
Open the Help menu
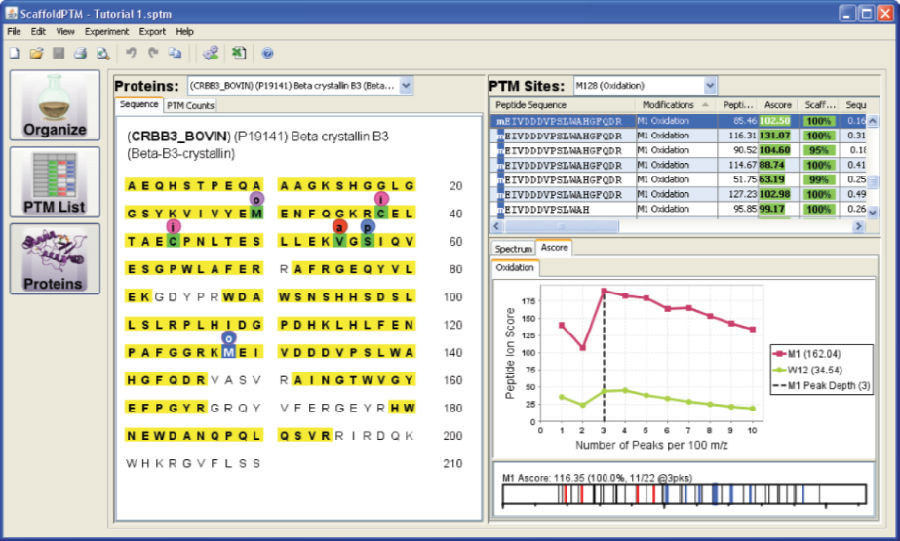coord(184,32)
